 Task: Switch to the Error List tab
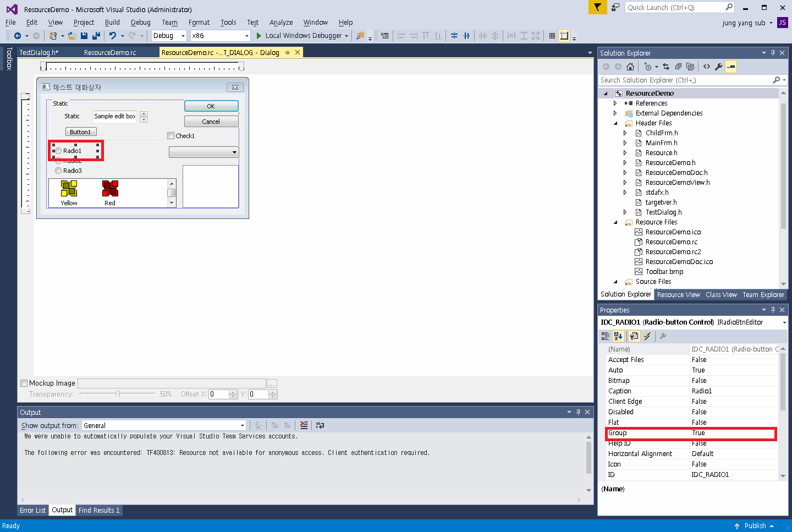[x=33, y=511]
